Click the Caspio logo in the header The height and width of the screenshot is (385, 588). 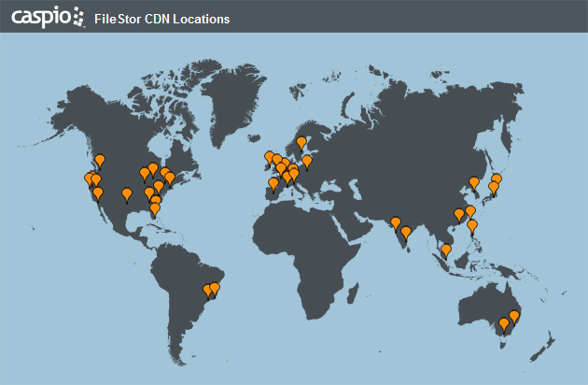tap(47, 16)
